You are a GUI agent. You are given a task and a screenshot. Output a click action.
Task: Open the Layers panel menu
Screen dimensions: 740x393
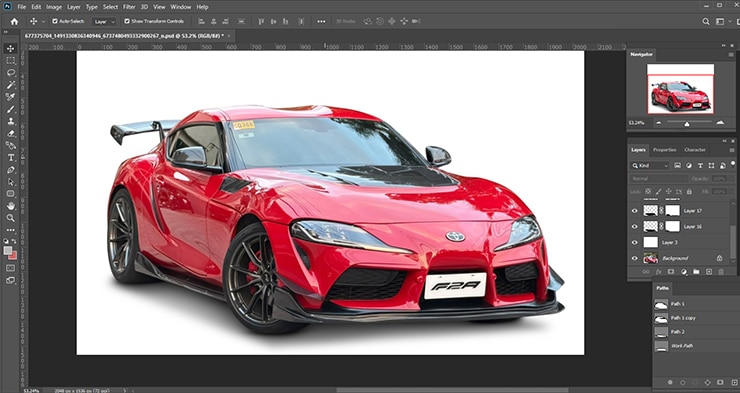(732, 150)
